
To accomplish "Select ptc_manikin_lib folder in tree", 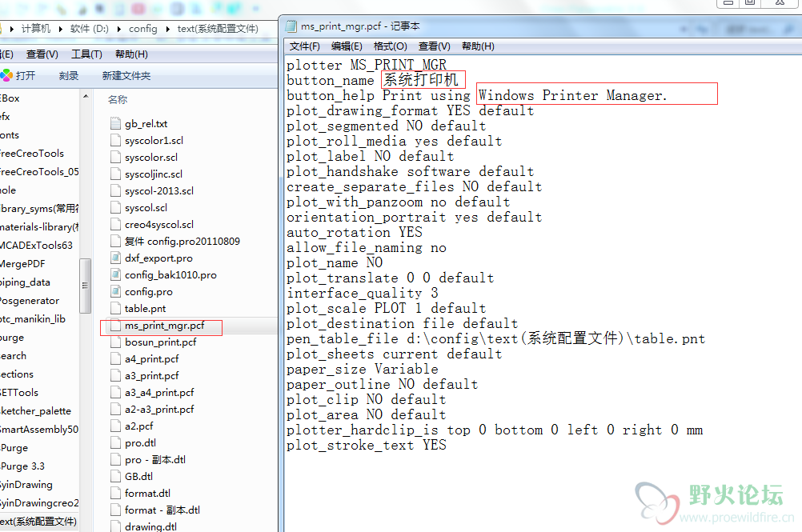I will [x=33, y=319].
